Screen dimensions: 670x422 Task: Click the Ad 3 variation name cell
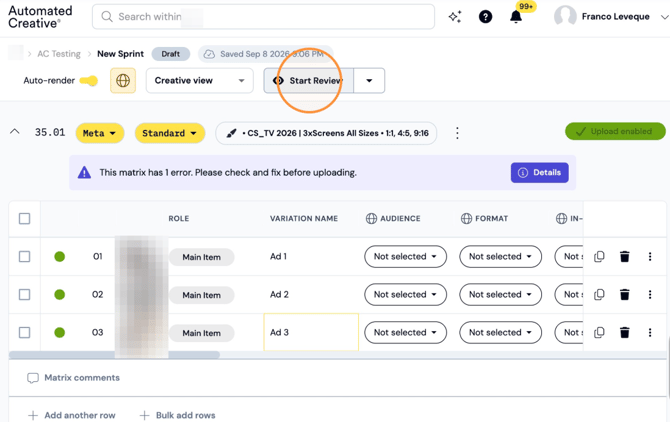[311, 332]
